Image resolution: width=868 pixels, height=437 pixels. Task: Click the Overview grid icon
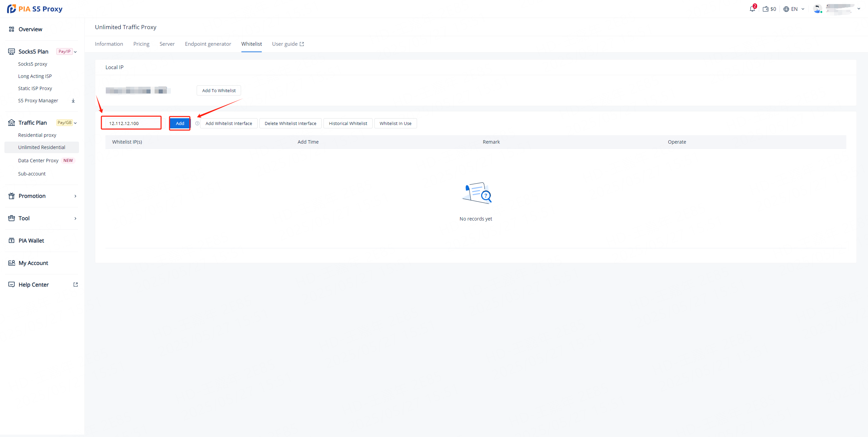pos(12,29)
